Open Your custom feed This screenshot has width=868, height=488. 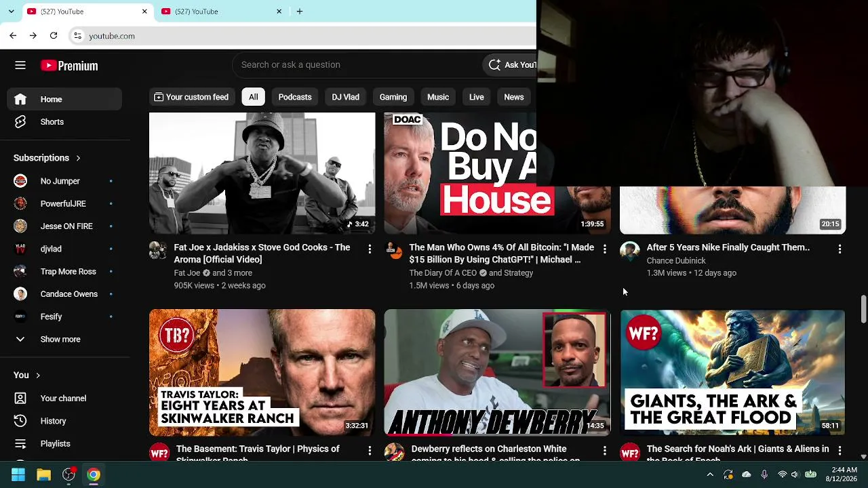click(191, 97)
